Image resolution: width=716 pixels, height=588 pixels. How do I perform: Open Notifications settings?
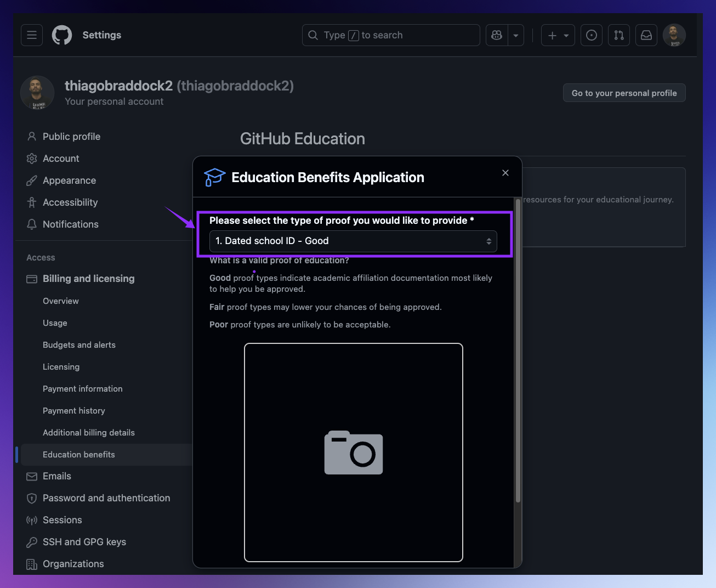pos(71,224)
